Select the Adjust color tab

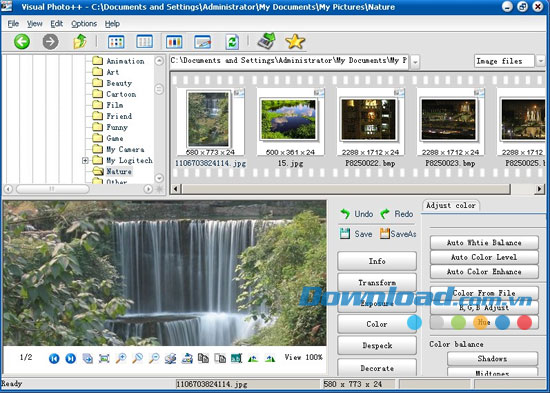click(451, 206)
